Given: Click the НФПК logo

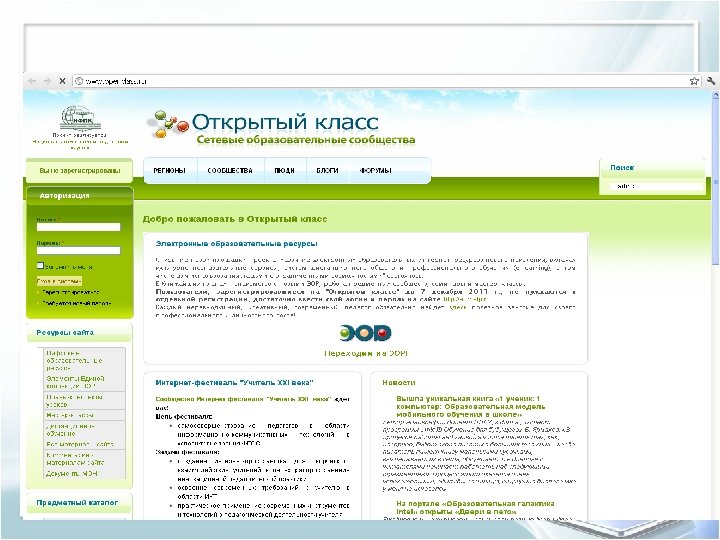Looking at the screenshot, I should click(80, 118).
